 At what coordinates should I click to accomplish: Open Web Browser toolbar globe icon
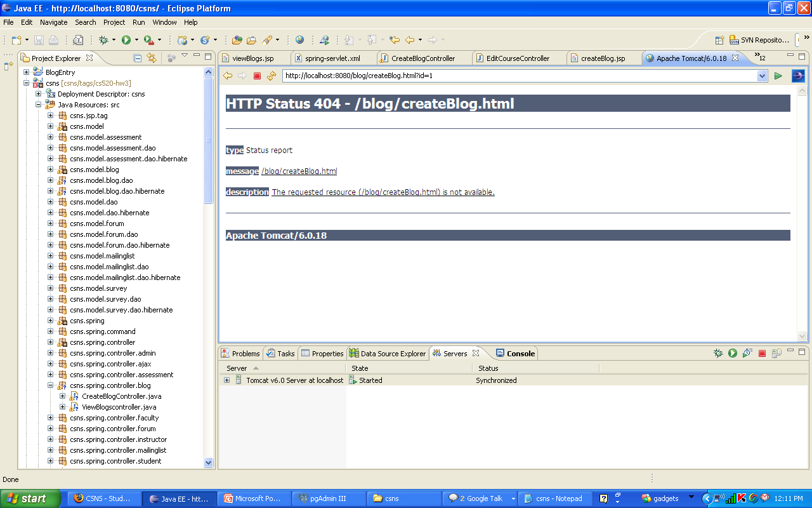point(299,40)
